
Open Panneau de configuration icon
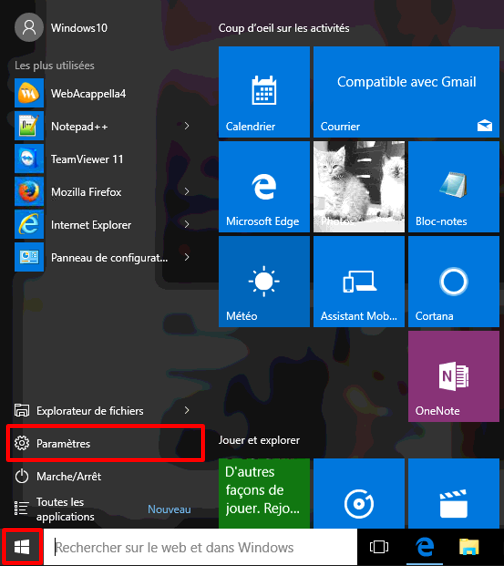(x=29, y=257)
